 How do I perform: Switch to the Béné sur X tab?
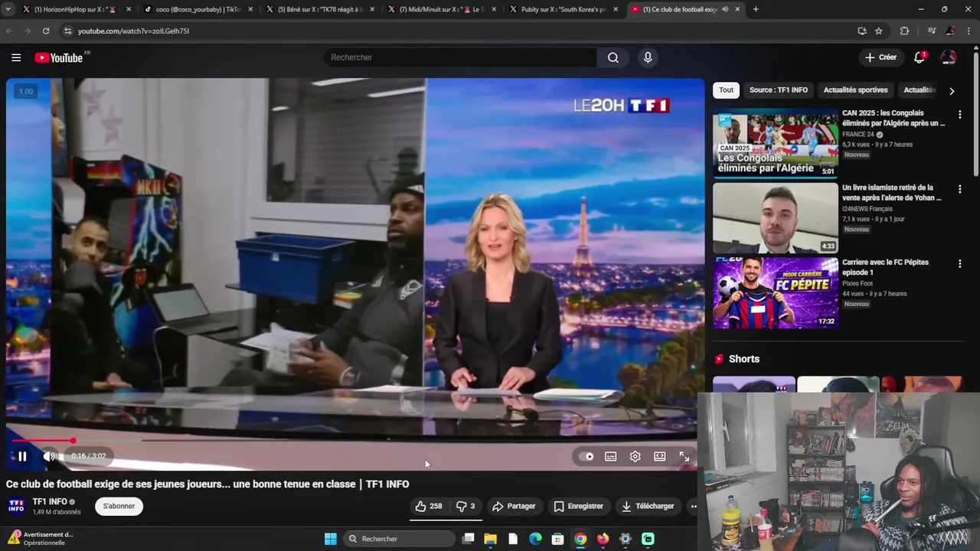321,9
